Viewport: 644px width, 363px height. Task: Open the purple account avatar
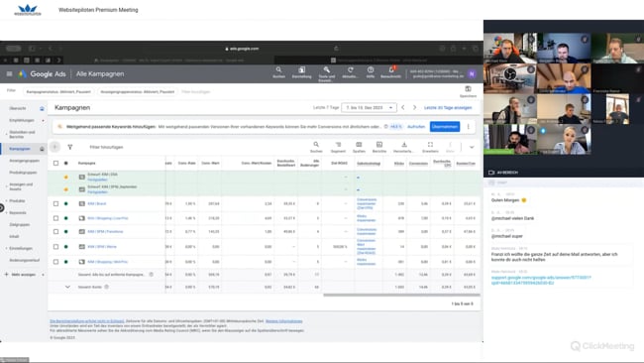pyautogui.click(x=472, y=74)
